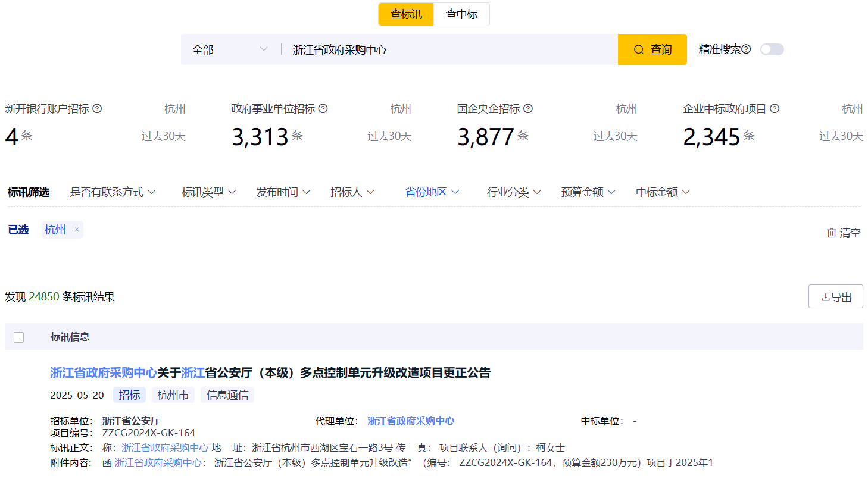
Task: Switch to the 查中标 tab
Action: (461, 14)
